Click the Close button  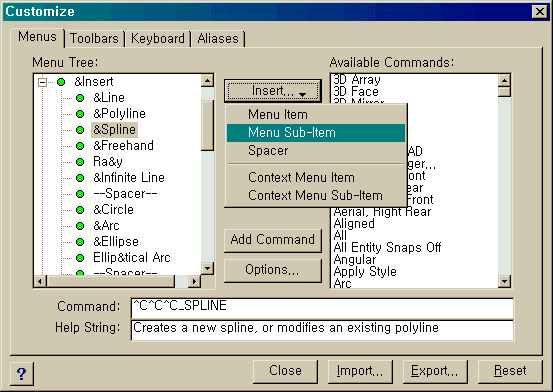[x=285, y=371]
